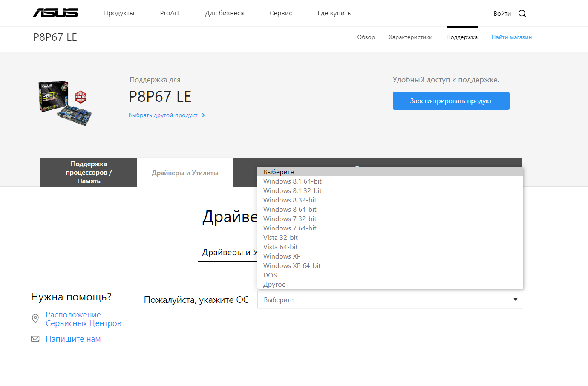
Task: Click the OS select box arrow
Action: [x=515, y=300]
